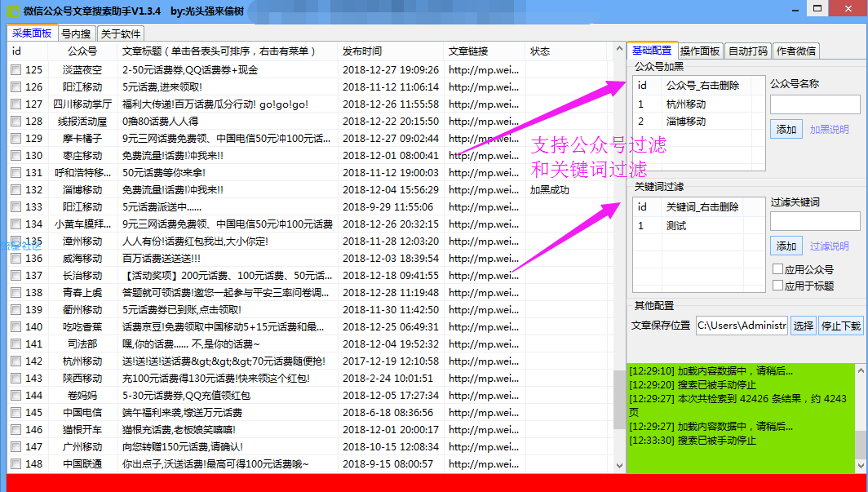This screenshot has height=492, width=868.
Task: Click 加黑成功 status in row 132
Action: (550, 190)
